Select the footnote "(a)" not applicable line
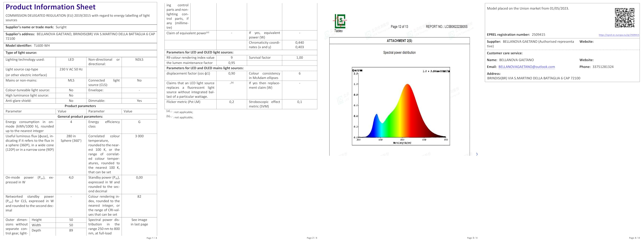The width and height of the screenshot is (644, 240). pyautogui.click(x=180, y=112)
